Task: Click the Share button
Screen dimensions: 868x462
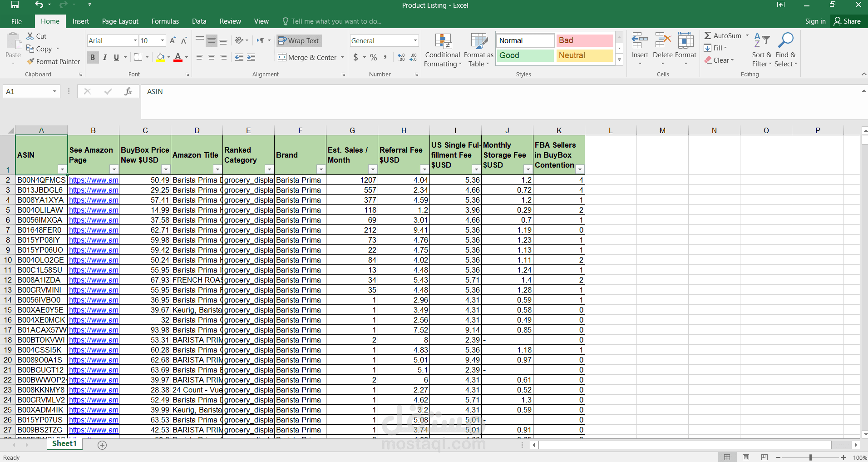Action: tap(847, 21)
